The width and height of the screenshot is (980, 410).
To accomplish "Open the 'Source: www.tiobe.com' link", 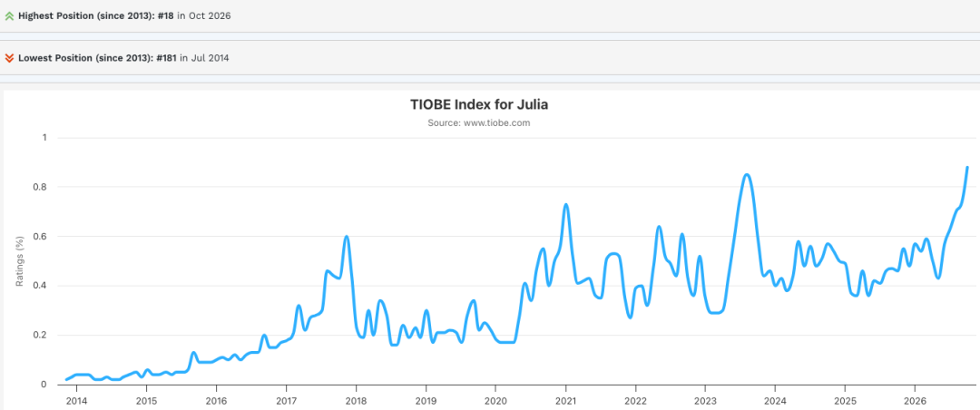I will pyautogui.click(x=479, y=123).
